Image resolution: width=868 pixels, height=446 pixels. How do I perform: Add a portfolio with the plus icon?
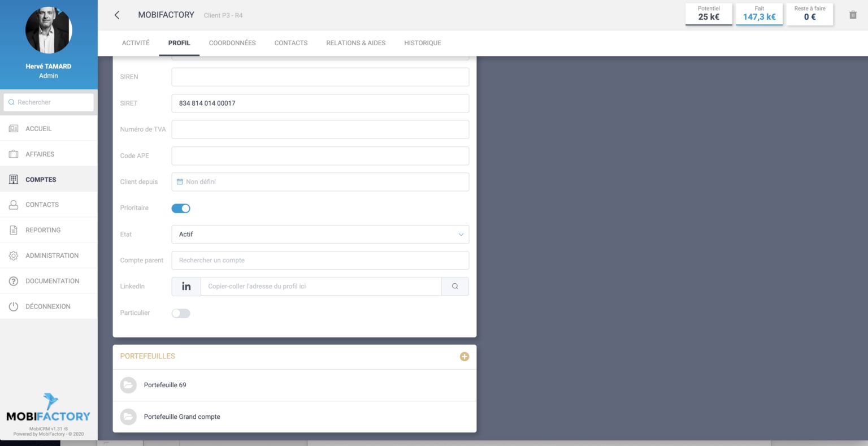[x=464, y=357]
